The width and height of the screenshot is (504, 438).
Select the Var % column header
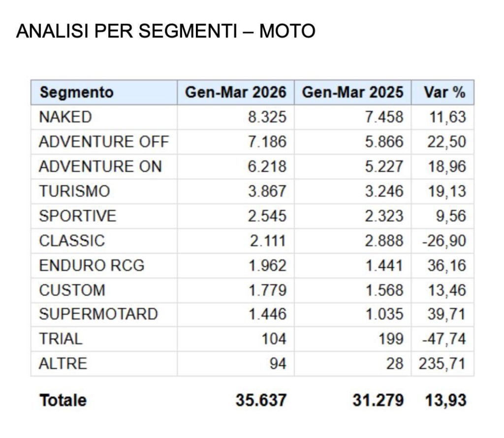(x=444, y=92)
